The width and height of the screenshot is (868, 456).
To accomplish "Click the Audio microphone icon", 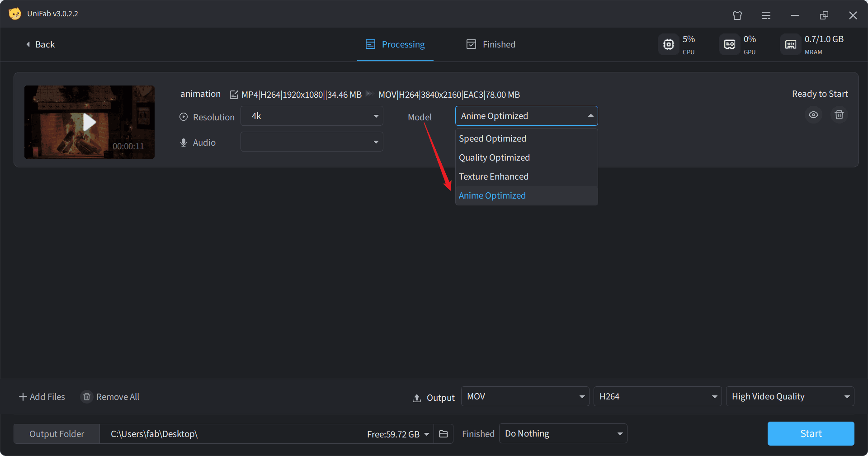I will click(184, 142).
